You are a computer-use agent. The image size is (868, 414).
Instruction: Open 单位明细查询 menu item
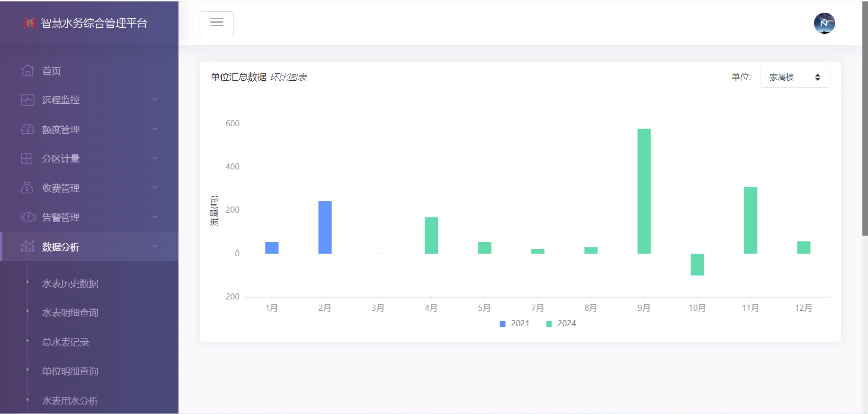point(70,371)
